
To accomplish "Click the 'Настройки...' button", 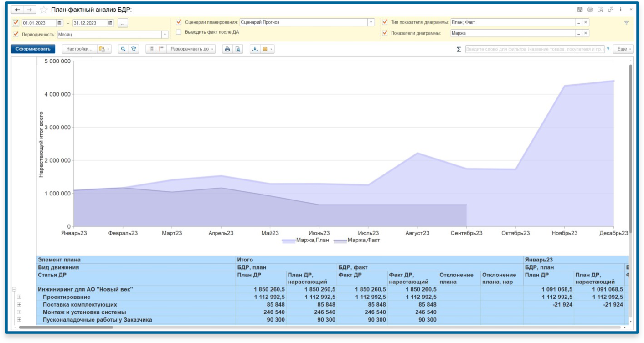I will click(79, 49).
